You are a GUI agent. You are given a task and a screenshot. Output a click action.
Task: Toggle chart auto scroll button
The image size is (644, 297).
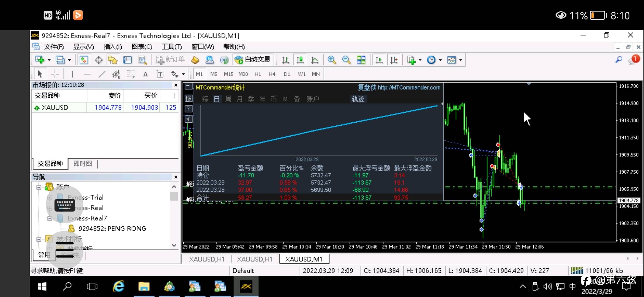379,60
